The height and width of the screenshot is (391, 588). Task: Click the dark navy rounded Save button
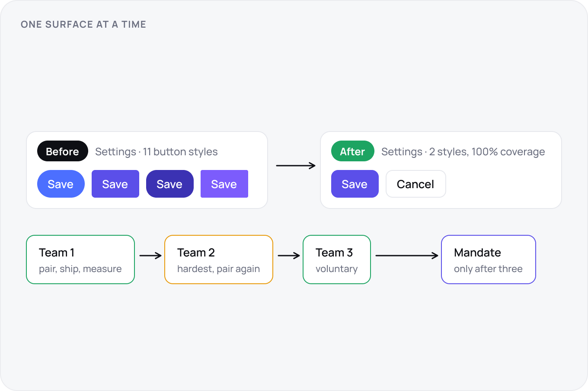170,184
